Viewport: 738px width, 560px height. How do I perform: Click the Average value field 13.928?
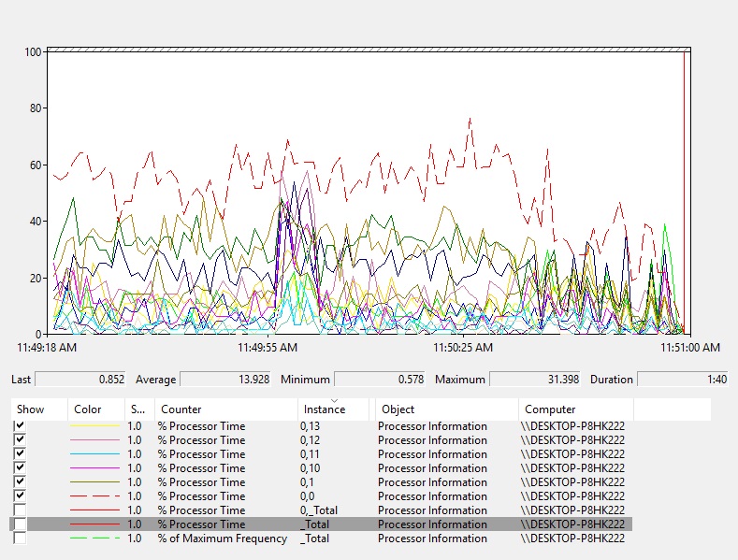click(x=226, y=380)
